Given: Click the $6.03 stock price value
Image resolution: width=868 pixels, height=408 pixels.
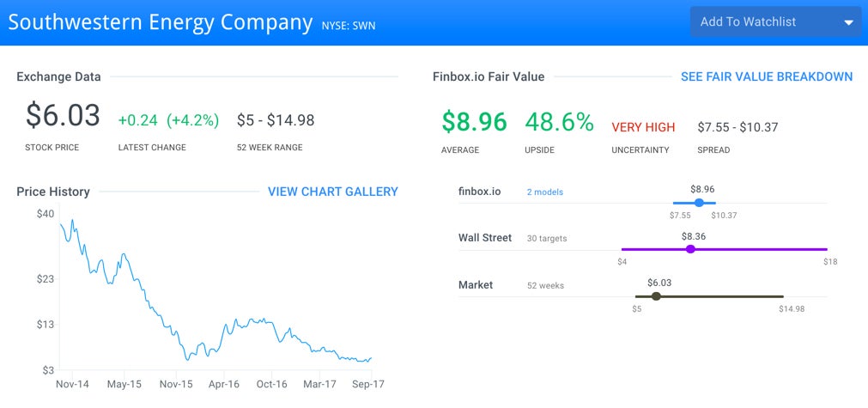Looking at the screenshot, I should coord(63,116).
